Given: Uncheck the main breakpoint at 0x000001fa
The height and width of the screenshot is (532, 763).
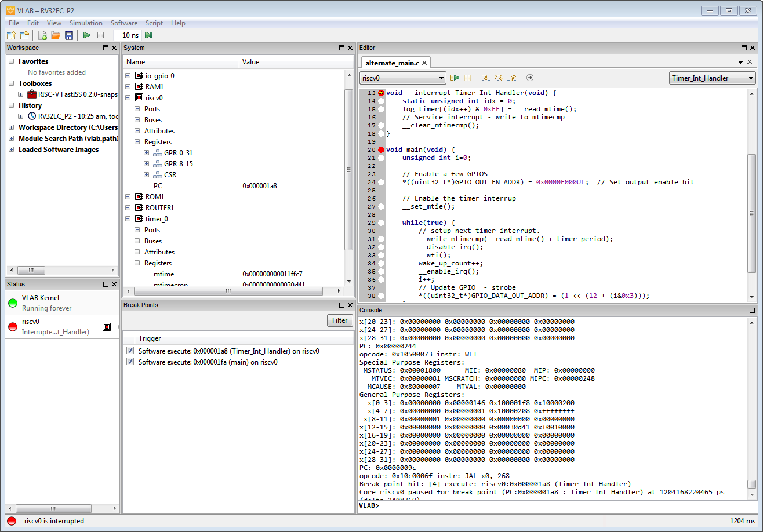Looking at the screenshot, I should point(130,362).
